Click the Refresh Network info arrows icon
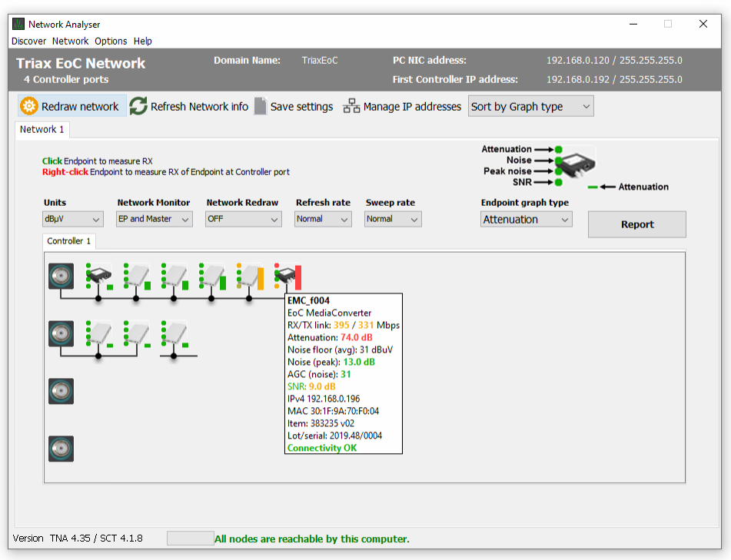Screen dimensions: 731x560 [x=138, y=106]
